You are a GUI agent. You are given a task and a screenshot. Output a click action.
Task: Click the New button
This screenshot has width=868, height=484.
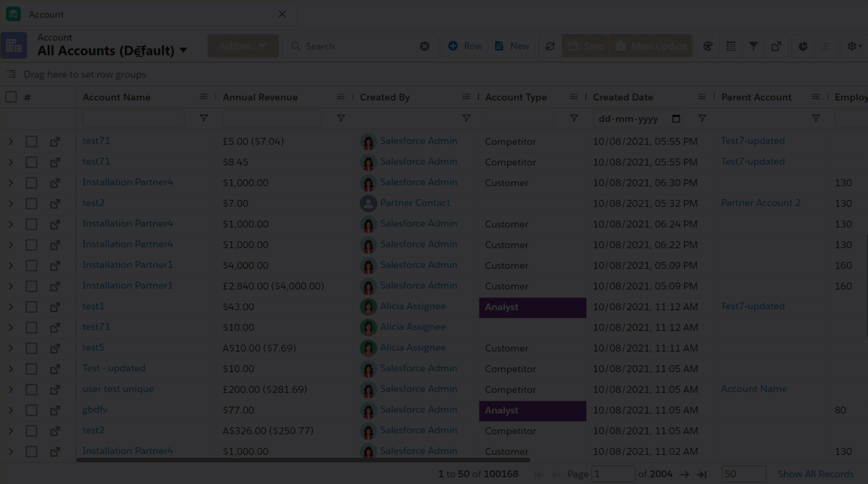tap(512, 46)
